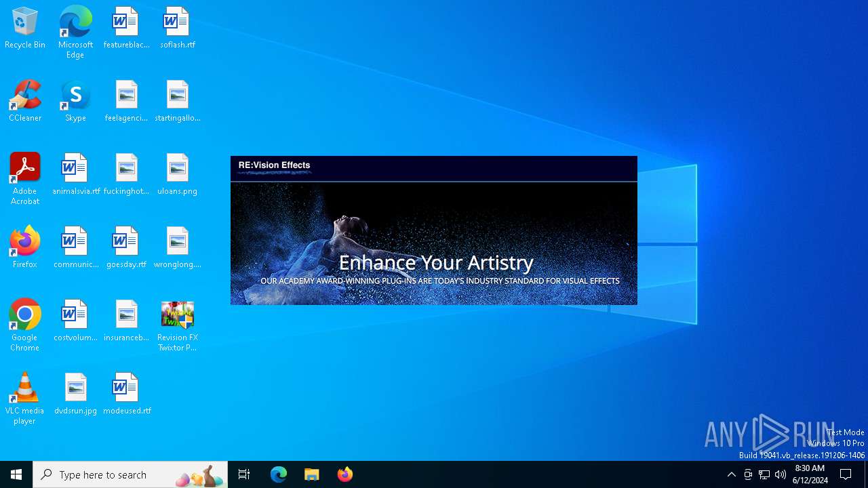Click the Meet Now tray icon
The image size is (868, 488).
pyautogui.click(x=748, y=474)
